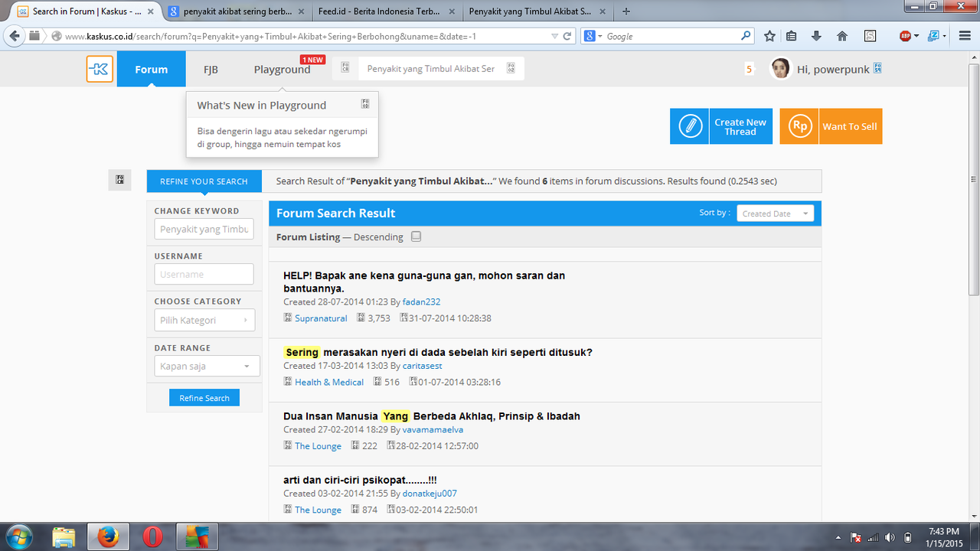Open the user menu icon beside powerpunk
This screenshot has width=980, height=551.
(x=877, y=68)
